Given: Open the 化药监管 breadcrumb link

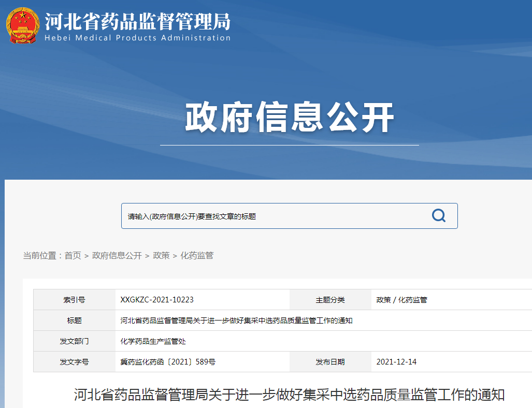Looking at the screenshot, I should click(x=197, y=255).
